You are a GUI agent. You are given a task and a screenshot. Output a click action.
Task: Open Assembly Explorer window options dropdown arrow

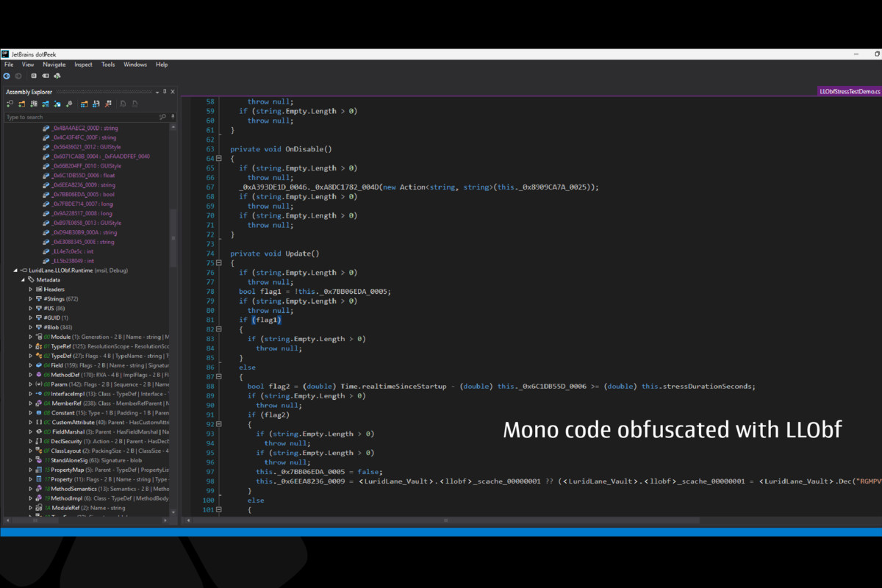(x=157, y=93)
